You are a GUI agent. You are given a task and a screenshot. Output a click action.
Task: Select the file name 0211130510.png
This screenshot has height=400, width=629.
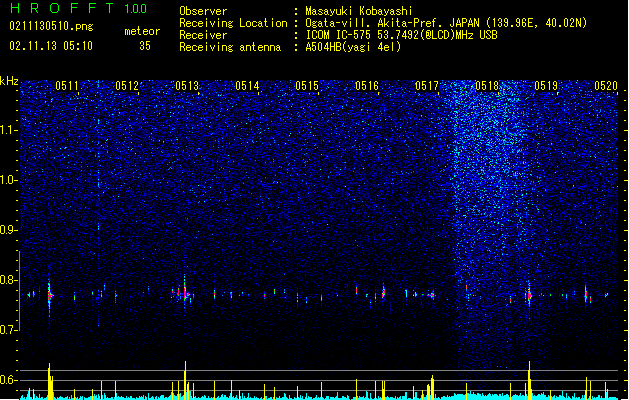pyautogui.click(x=51, y=27)
